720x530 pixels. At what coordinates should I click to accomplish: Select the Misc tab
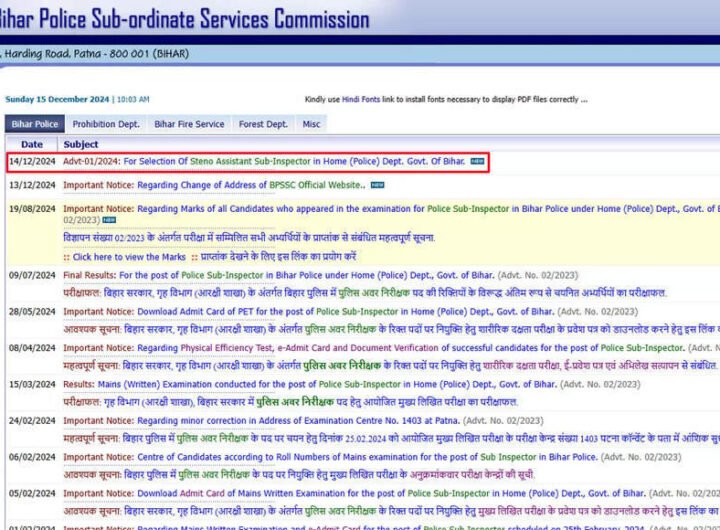click(x=311, y=124)
